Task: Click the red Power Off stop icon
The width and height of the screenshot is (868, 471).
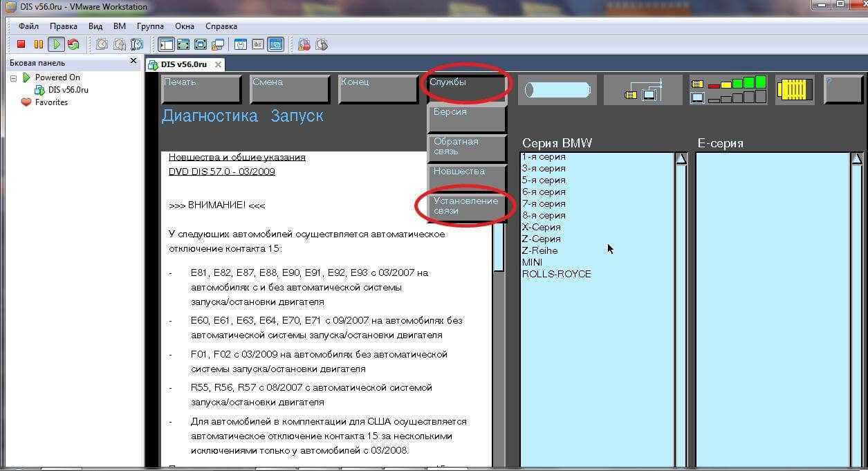Action: click(x=21, y=44)
